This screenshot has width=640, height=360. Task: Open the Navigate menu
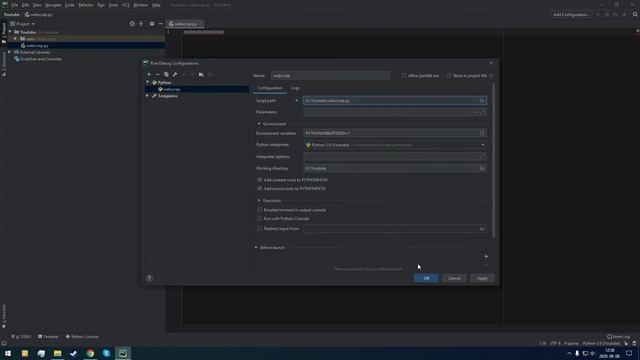click(x=53, y=5)
